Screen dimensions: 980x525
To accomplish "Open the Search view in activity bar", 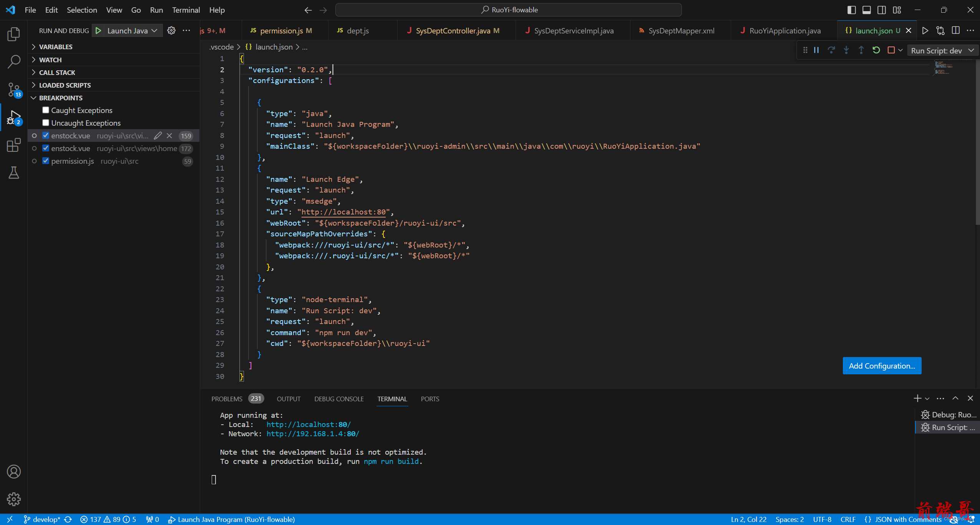I will coord(14,61).
